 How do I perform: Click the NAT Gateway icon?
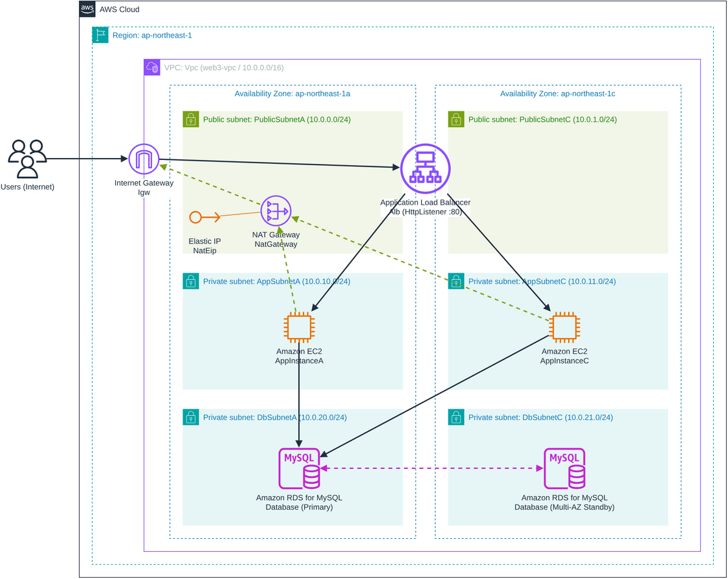[276, 211]
